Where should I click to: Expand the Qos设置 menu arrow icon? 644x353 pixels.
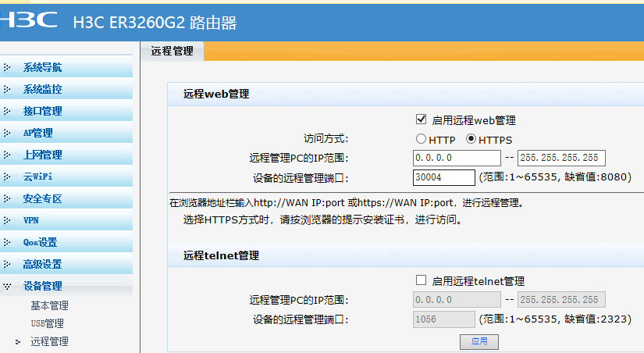click(x=7, y=242)
